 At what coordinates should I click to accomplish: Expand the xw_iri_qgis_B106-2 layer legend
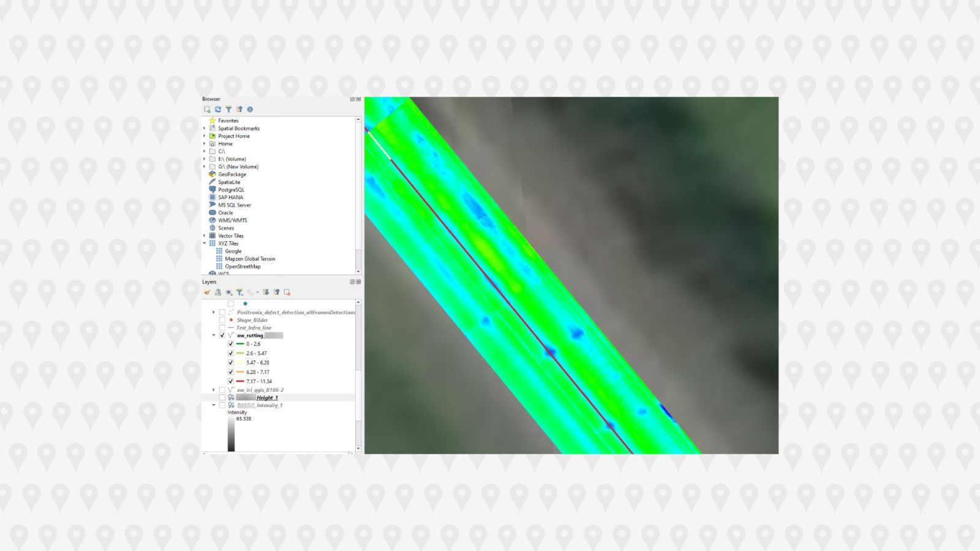click(x=214, y=390)
